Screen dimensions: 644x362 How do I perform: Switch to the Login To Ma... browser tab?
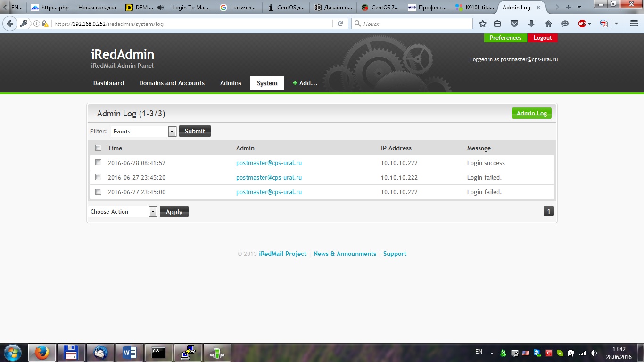[x=190, y=8]
